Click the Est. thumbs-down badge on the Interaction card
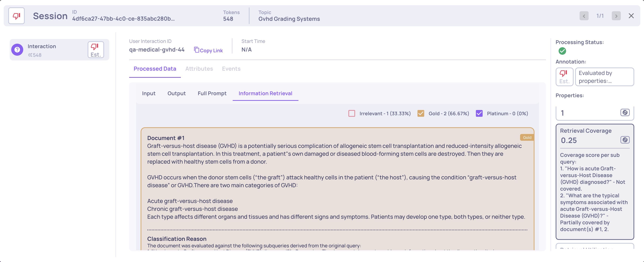Screen dimensions: 644x262 (x=95, y=50)
